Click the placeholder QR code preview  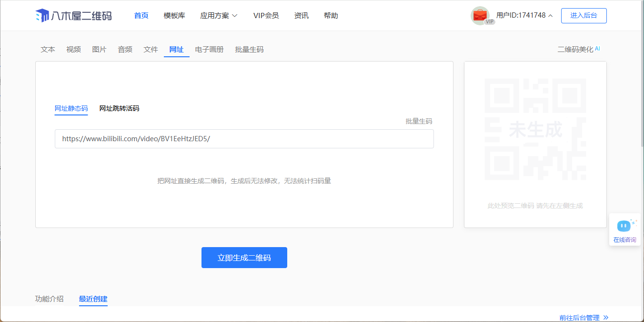535,129
